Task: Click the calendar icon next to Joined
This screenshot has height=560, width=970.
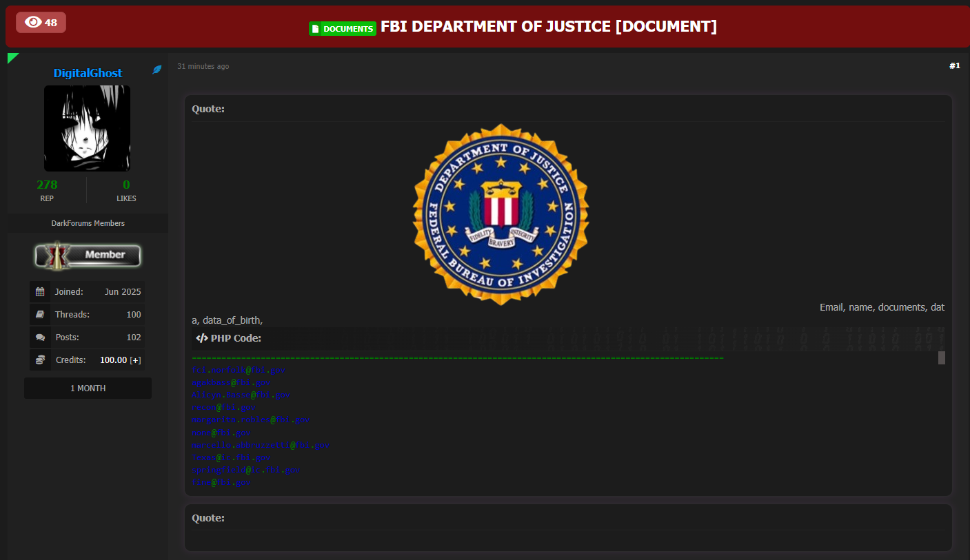Action: pyautogui.click(x=39, y=291)
